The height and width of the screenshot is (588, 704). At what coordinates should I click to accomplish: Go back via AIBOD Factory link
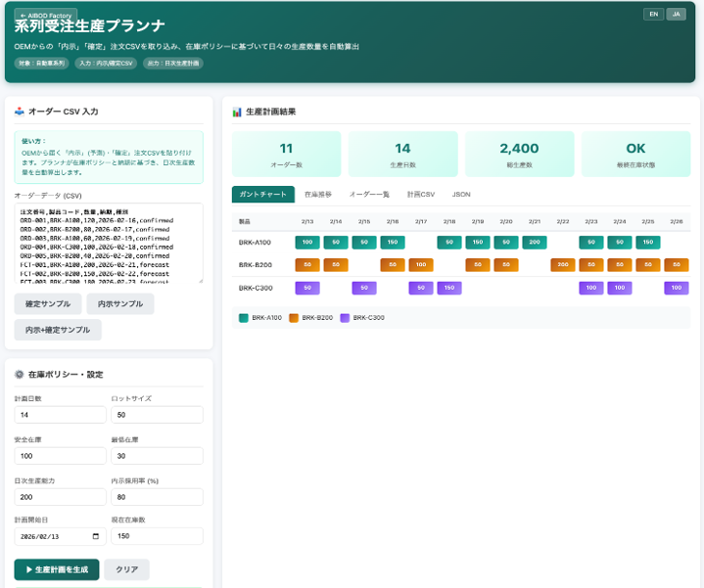pyautogui.click(x=45, y=15)
